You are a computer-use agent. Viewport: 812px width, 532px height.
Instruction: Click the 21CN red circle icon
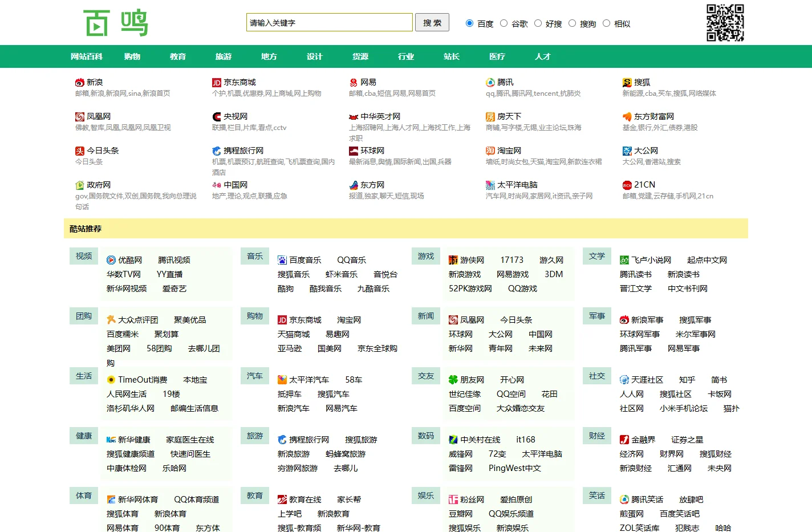627,185
